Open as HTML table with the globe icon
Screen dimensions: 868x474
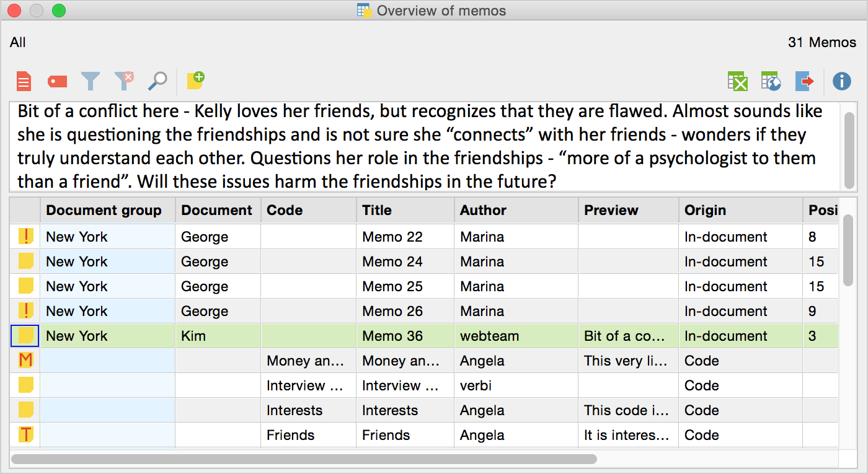[x=771, y=81]
